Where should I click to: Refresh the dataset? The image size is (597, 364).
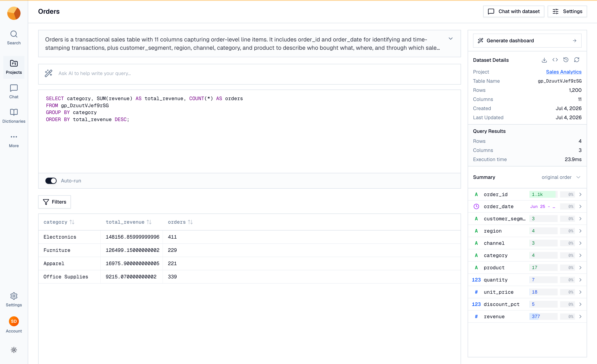pos(577,60)
